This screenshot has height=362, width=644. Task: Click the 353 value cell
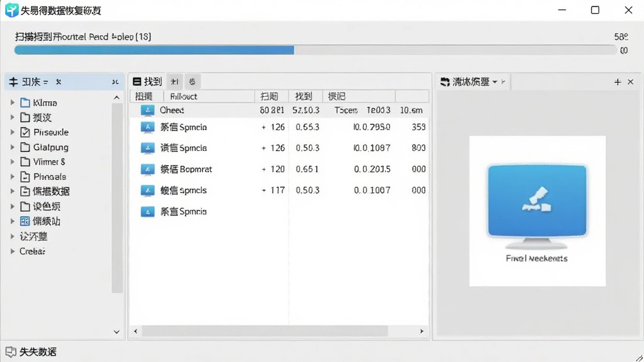418,127
